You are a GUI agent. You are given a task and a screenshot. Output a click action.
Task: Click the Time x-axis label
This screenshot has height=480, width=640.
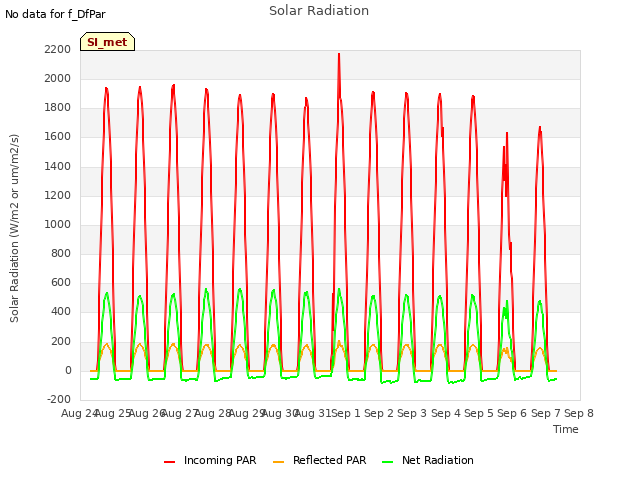(566, 429)
